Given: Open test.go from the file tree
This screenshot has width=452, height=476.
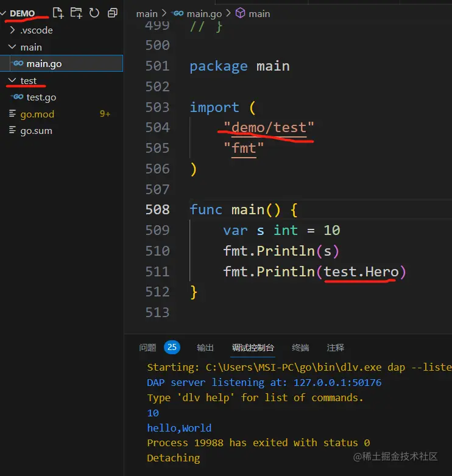Looking at the screenshot, I should (41, 97).
